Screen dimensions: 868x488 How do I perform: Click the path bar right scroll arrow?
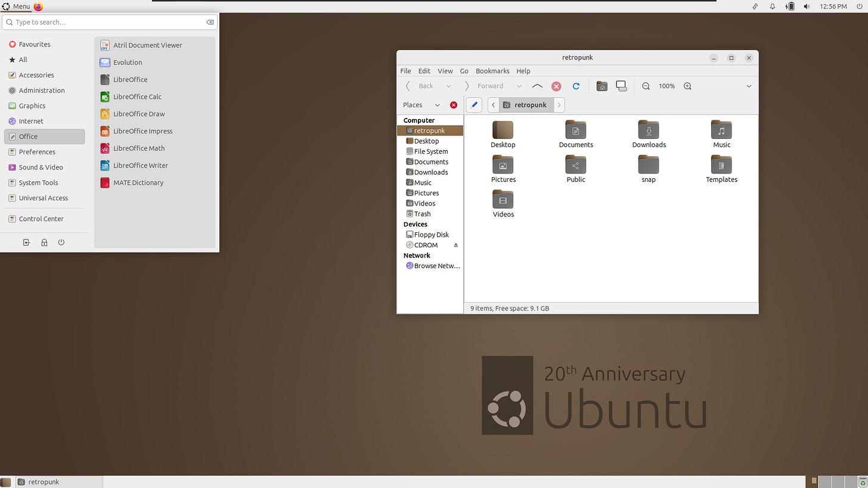click(559, 105)
